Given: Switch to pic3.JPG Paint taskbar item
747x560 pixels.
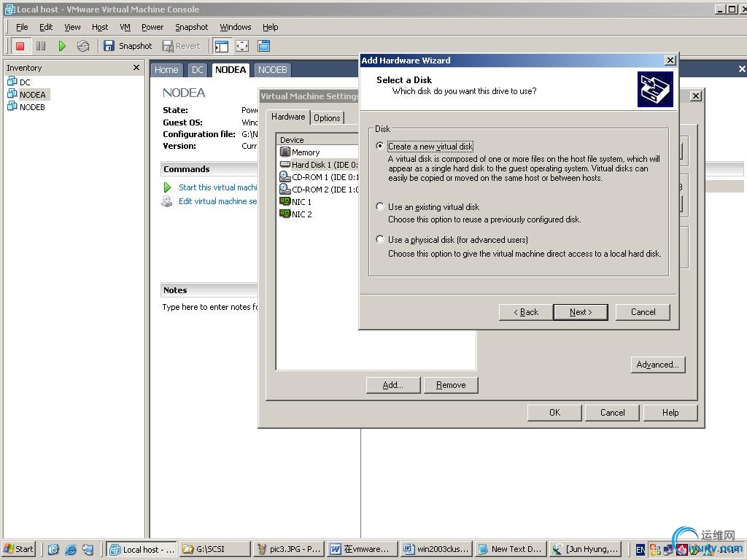Looking at the screenshot, I should [289, 549].
